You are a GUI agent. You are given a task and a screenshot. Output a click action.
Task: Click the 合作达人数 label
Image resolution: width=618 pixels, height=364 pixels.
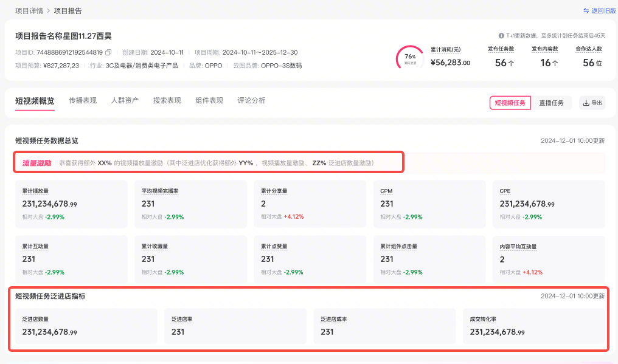pos(589,49)
